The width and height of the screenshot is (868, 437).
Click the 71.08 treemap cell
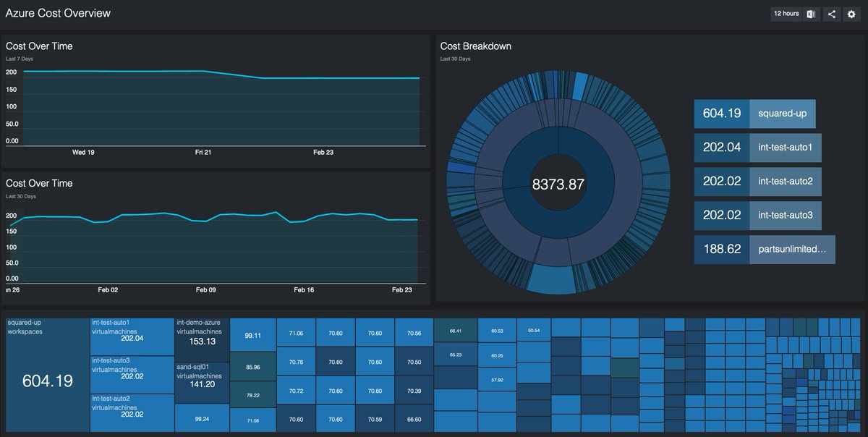click(x=252, y=420)
